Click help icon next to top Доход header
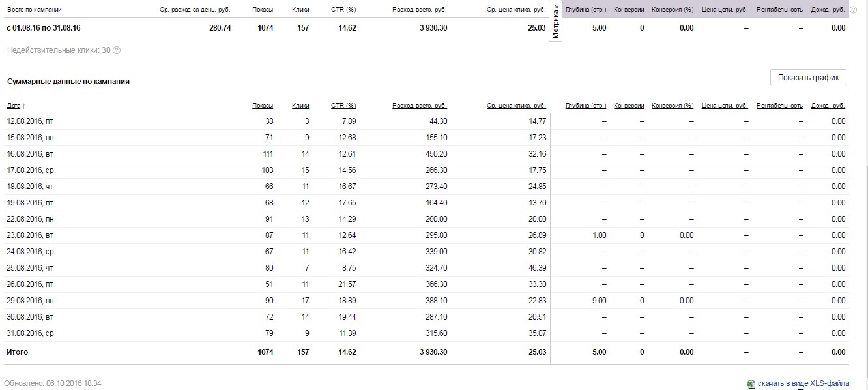Viewport: 868px width, 390px height. click(853, 10)
